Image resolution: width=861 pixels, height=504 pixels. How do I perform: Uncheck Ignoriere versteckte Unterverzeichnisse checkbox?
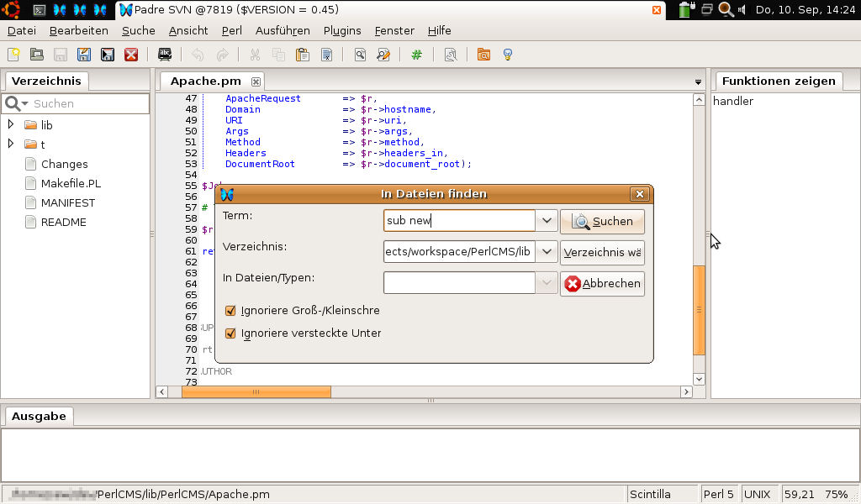click(230, 333)
